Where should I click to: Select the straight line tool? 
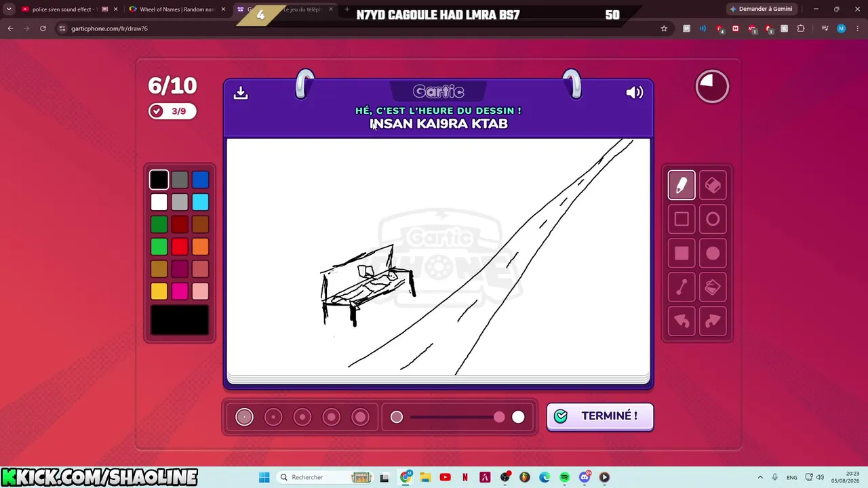(682, 287)
